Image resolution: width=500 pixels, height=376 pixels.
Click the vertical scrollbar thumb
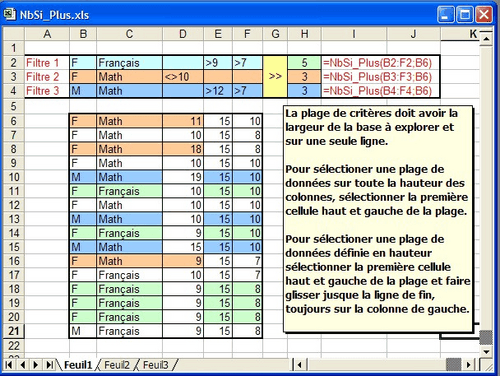coord(486,337)
